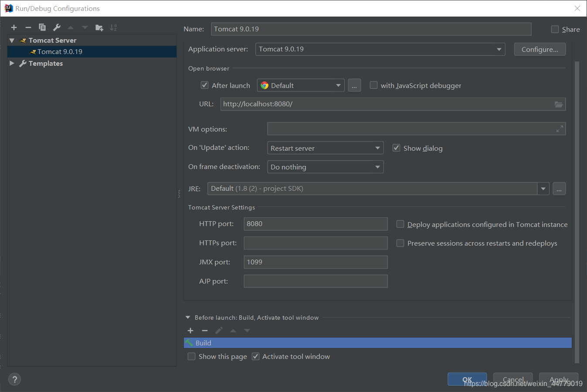Image resolution: width=587 pixels, height=392 pixels.
Task: Expand VM options field with arrows icon
Action: click(560, 129)
